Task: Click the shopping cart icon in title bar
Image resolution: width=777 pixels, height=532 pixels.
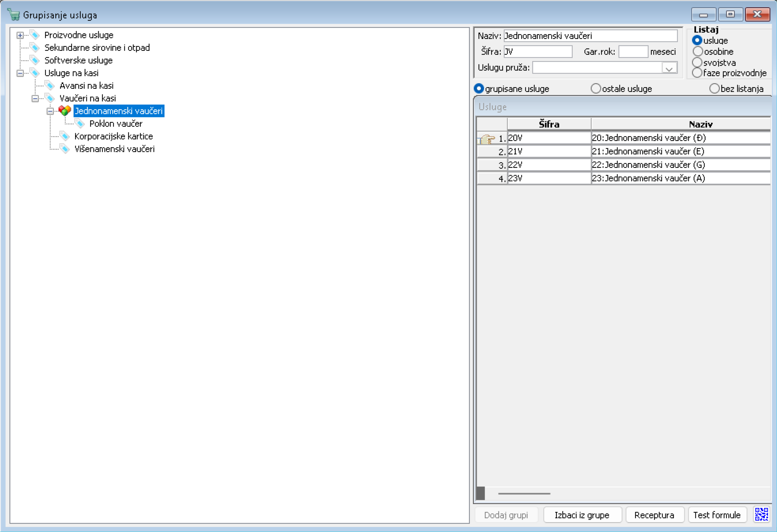Action: 13,15
